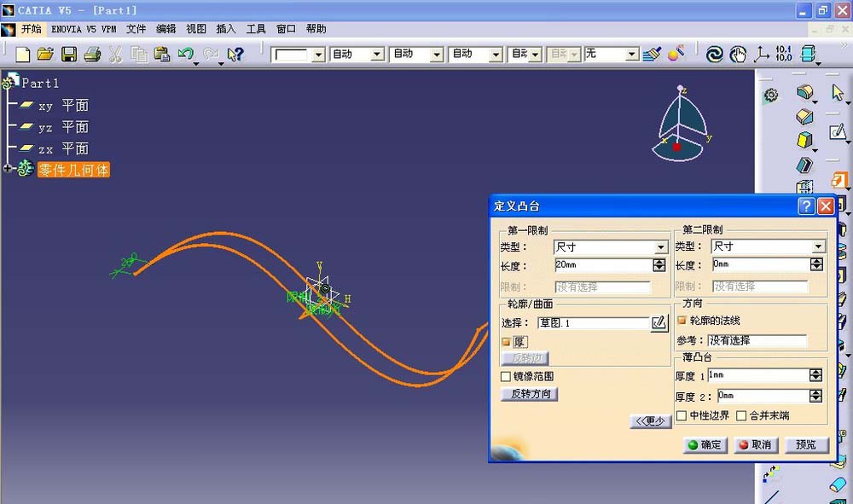Select the xy 平面 item in the tree
853x504 pixels.
click(x=53, y=106)
